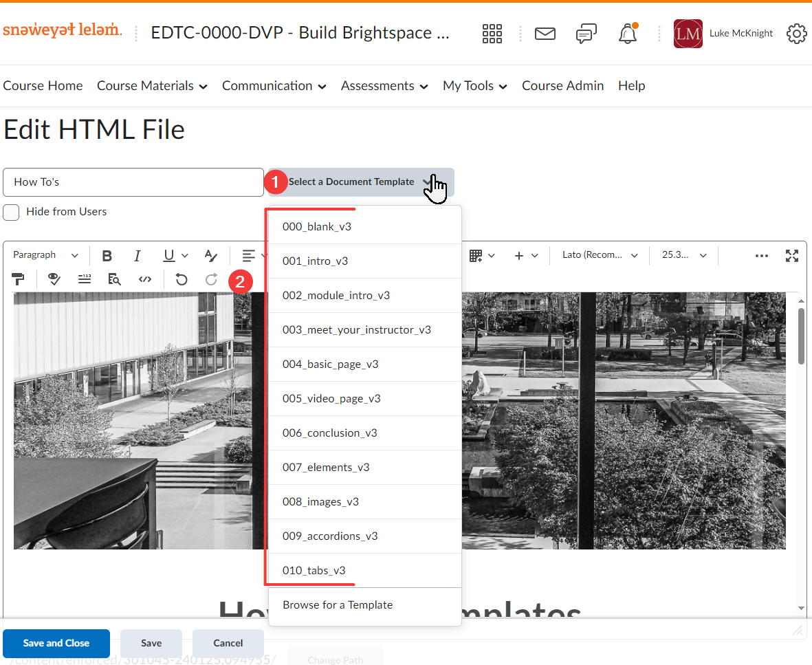Select the 006_conclusion_v3 template
Image resolution: width=812 pixels, height=665 pixels.
365,433
